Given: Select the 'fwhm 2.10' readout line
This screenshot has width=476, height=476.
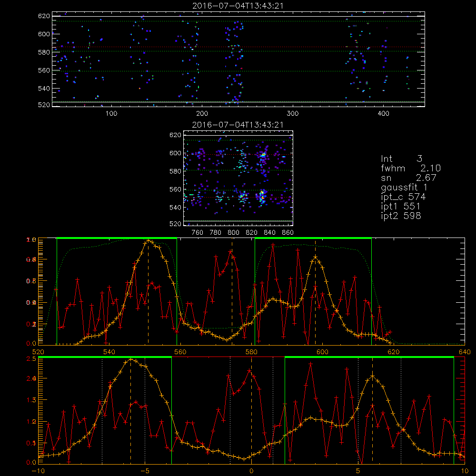Looking at the screenshot, I should point(411,168).
